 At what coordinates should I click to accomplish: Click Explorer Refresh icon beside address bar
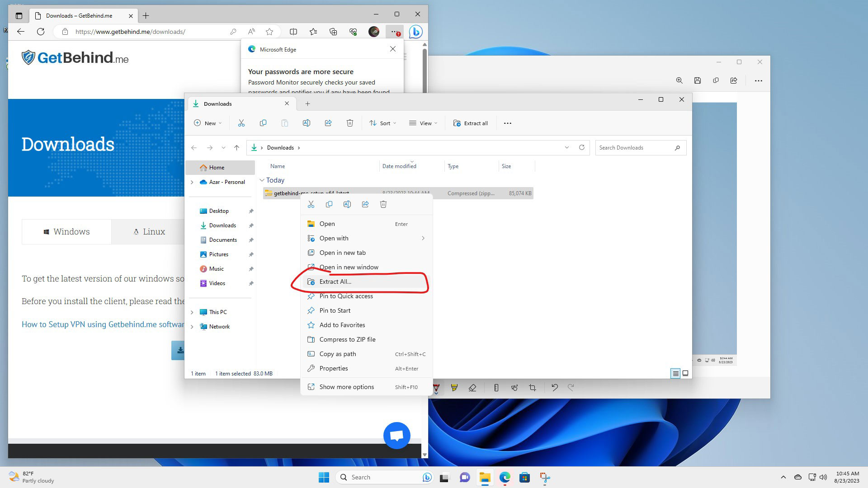582,148
